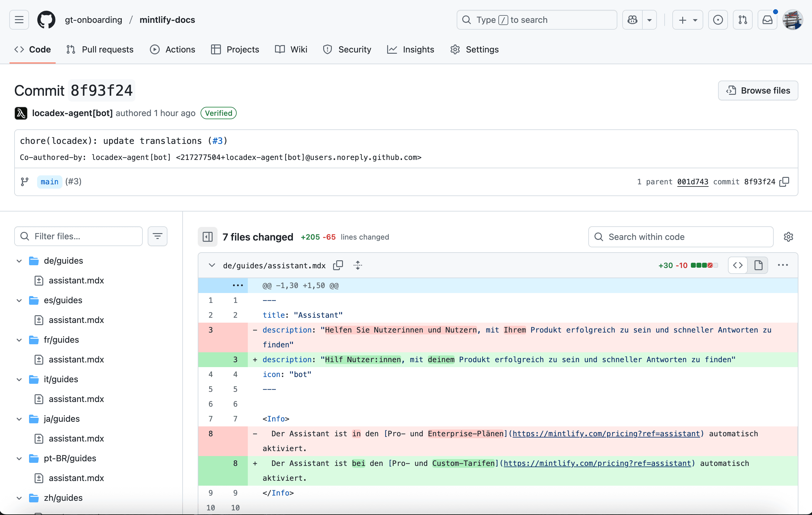Image resolution: width=812 pixels, height=515 pixels.
Task: Copy file path de/guides/assistant.mdx
Action: tap(338, 265)
